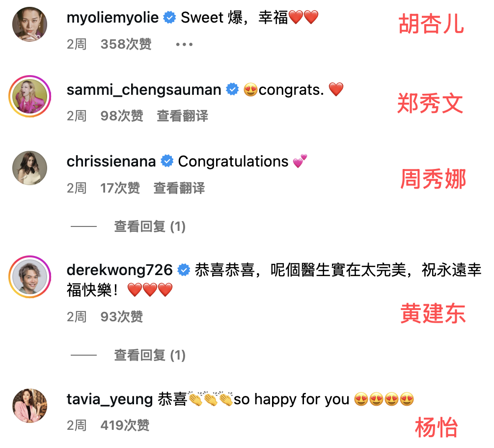This screenshot has width=494, height=448.
Task: Open the myoliemyolie username link
Action: click(x=112, y=17)
